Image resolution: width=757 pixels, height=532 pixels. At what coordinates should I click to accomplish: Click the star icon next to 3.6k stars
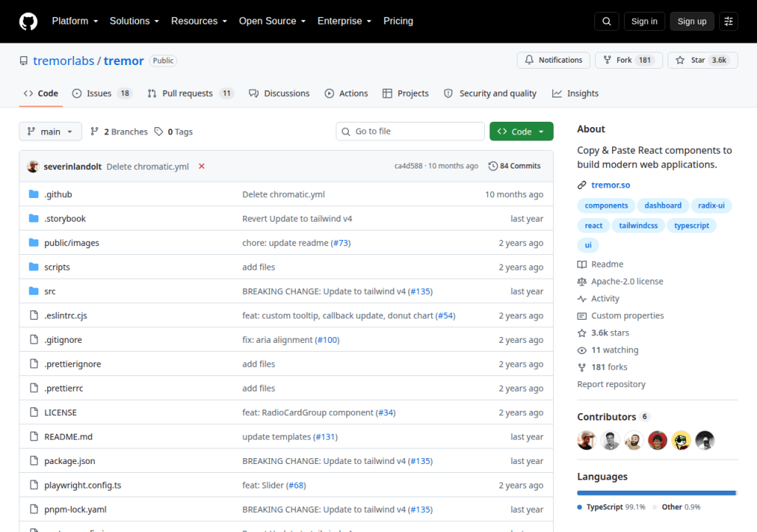pyautogui.click(x=582, y=333)
